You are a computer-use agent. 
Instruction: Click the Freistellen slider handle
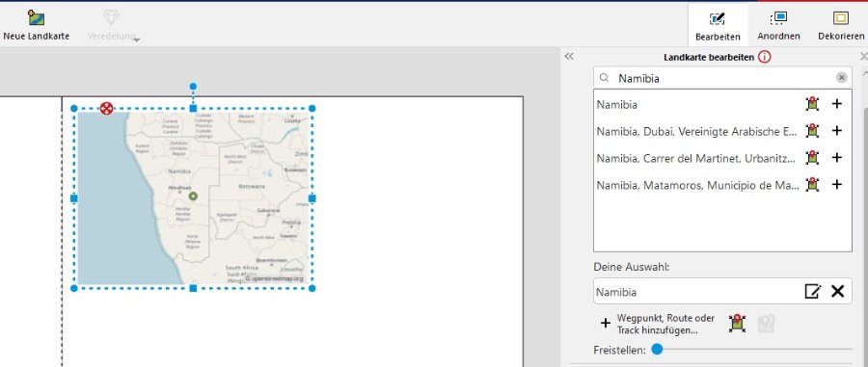click(x=657, y=350)
